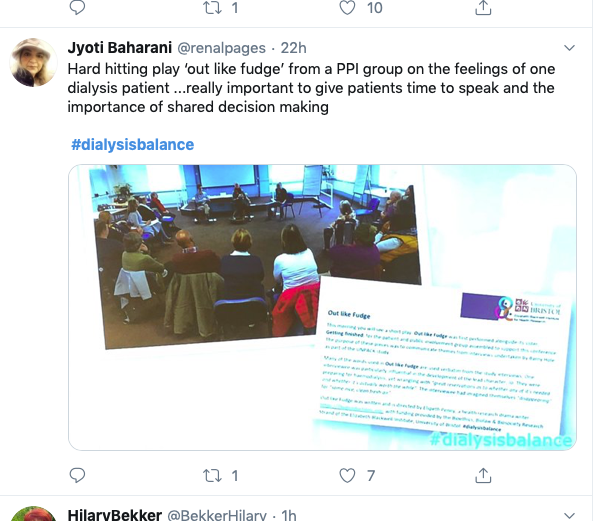Image resolution: width=611 pixels, height=521 pixels.
Task: Share Jyoti Baharani's tweet
Action: point(483,475)
